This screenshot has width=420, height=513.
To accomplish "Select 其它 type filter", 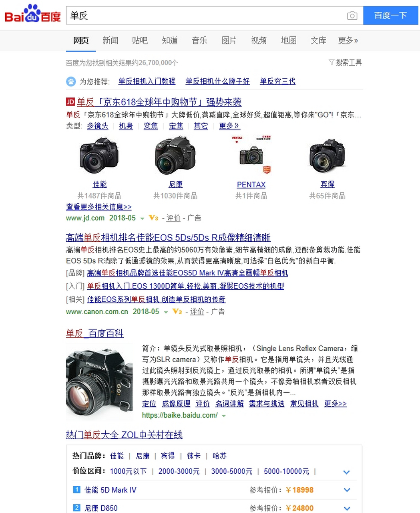I will [201, 126].
